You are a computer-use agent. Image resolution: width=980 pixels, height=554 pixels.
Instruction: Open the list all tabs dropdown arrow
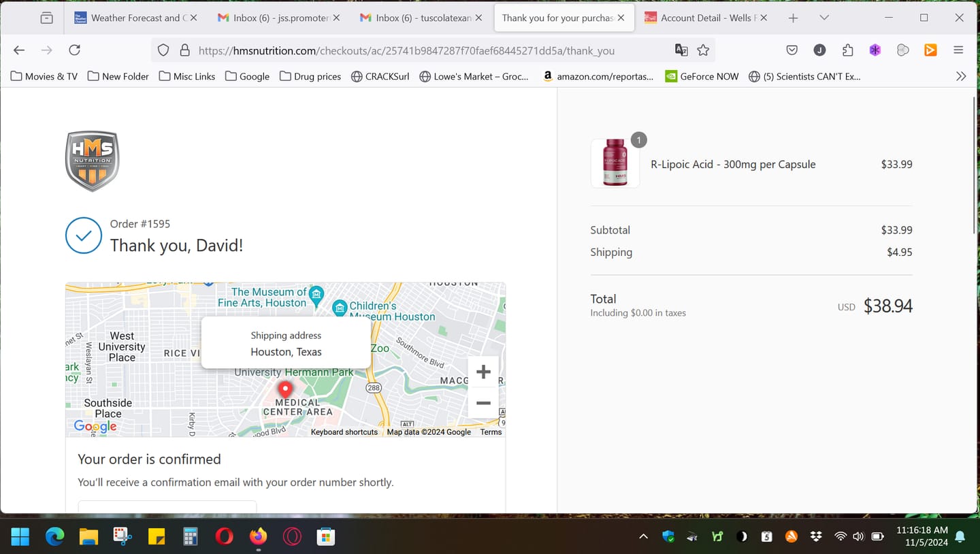pyautogui.click(x=824, y=18)
